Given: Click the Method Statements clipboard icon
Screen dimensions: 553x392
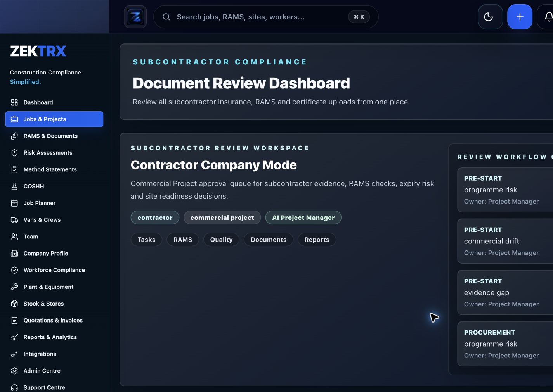Looking at the screenshot, I should [14, 169].
